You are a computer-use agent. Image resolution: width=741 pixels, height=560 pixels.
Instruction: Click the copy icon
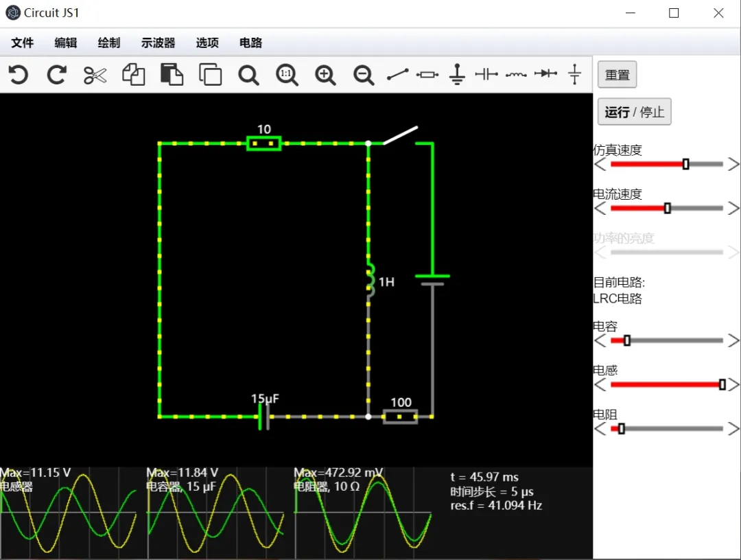pos(133,75)
